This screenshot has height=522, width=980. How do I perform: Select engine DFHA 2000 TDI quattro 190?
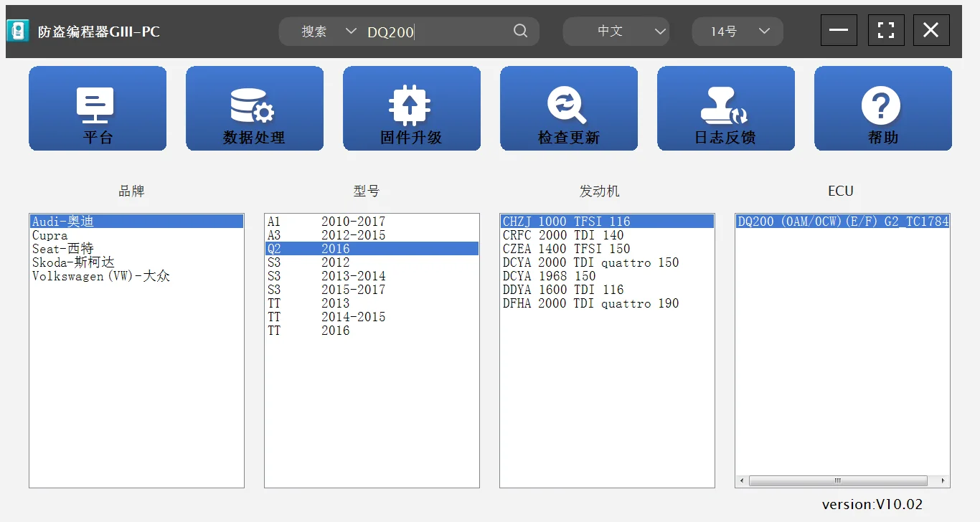tap(607, 303)
